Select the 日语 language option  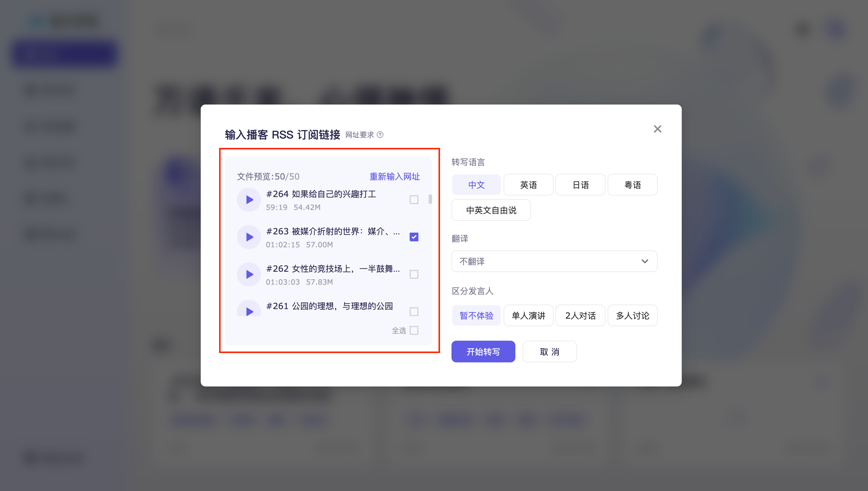(580, 184)
